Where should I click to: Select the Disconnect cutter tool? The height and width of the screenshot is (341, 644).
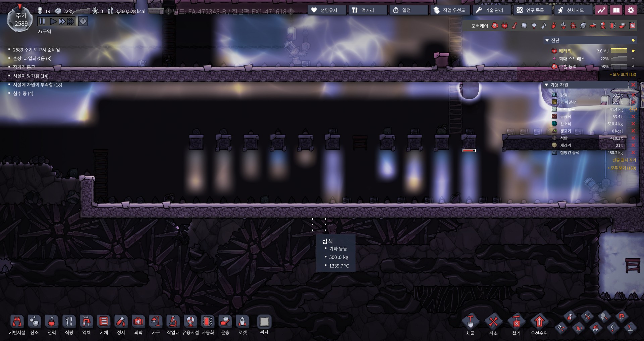coord(561,328)
